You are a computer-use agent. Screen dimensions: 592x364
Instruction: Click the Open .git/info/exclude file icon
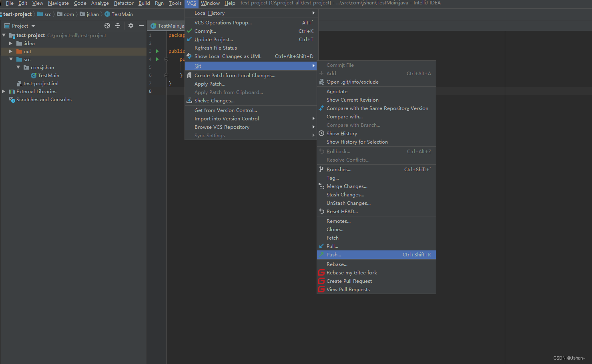(321, 82)
